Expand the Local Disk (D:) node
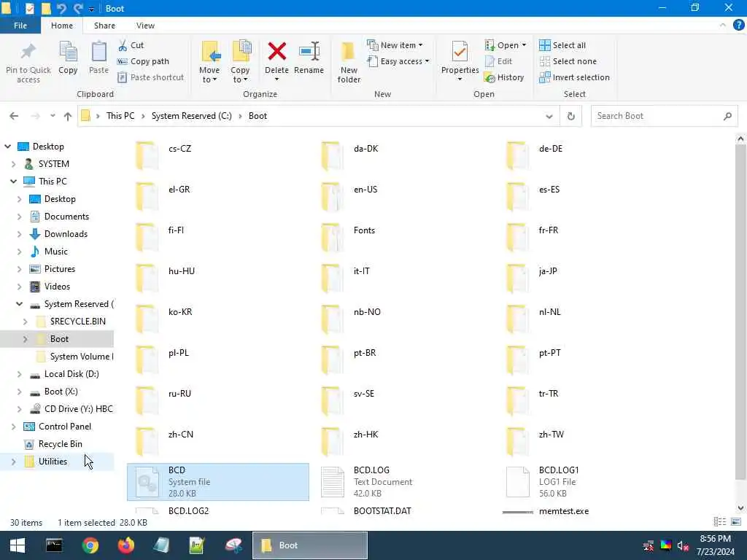Screen dimensions: 747x560 point(19,374)
